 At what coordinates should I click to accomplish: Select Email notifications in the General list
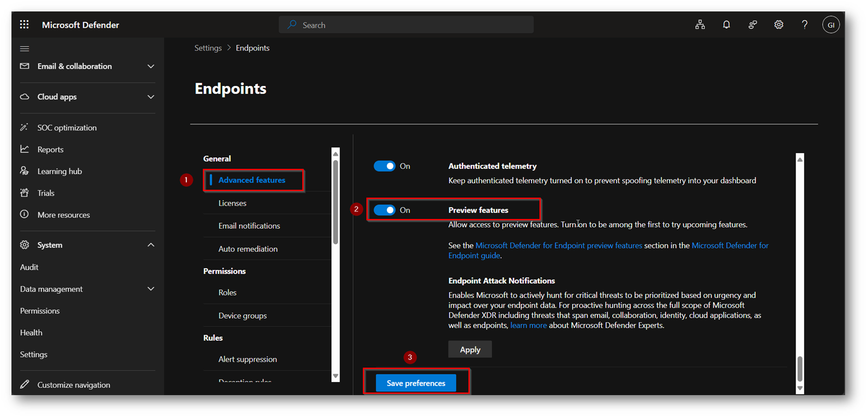249,226
